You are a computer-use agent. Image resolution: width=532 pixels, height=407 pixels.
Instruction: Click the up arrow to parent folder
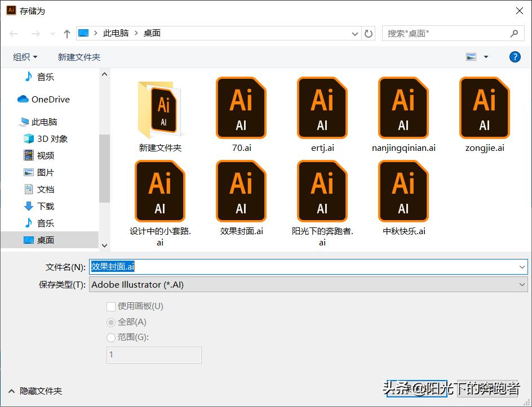66,33
